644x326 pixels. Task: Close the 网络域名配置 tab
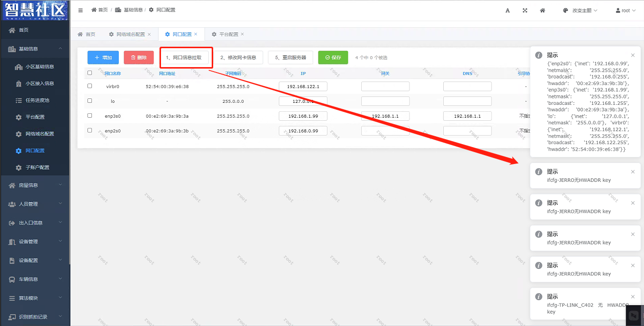pos(149,34)
